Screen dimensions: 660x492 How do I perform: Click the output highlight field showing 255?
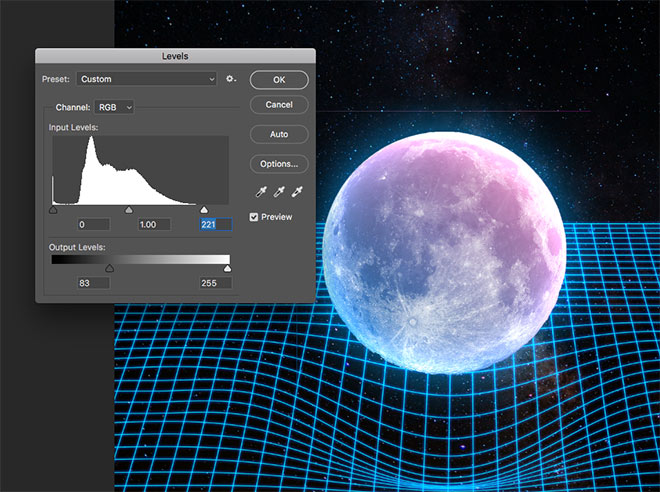(x=216, y=283)
